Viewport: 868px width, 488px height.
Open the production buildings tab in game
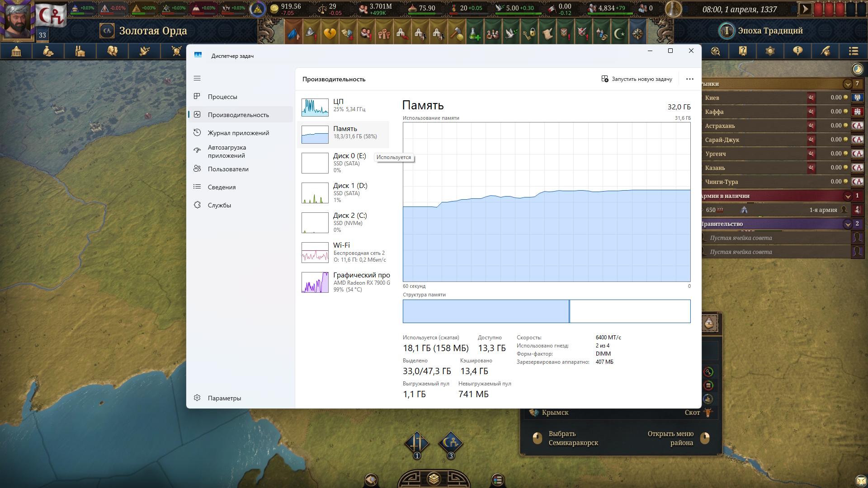pos(80,51)
